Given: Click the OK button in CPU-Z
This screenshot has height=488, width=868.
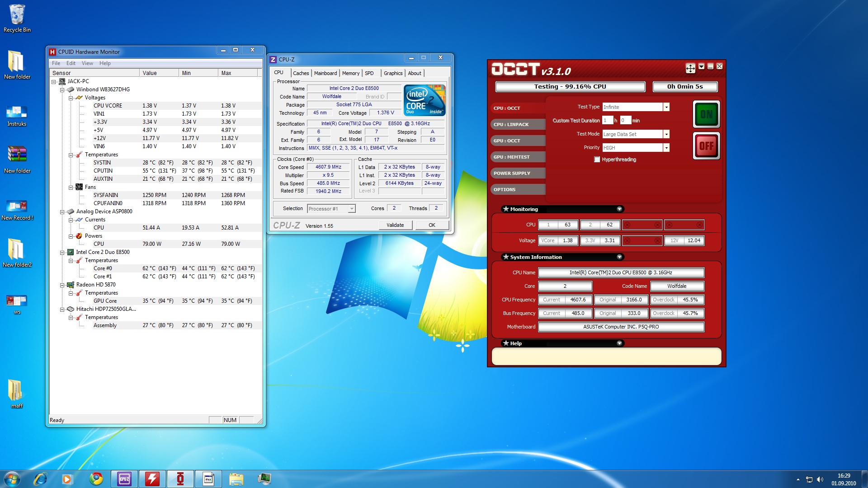Looking at the screenshot, I should [x=432, y=225].
